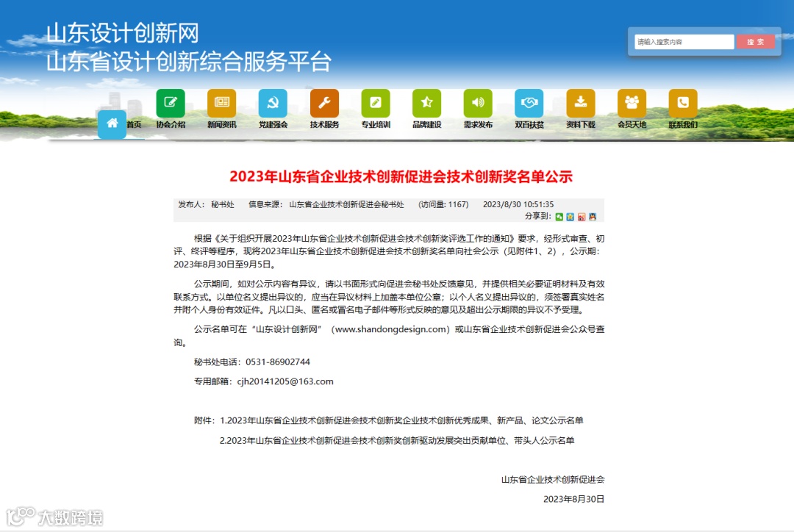Viewport: 794px width, 532px height.
Task: Open the 技术服务 wrench icon
Action: click(325, 103)
